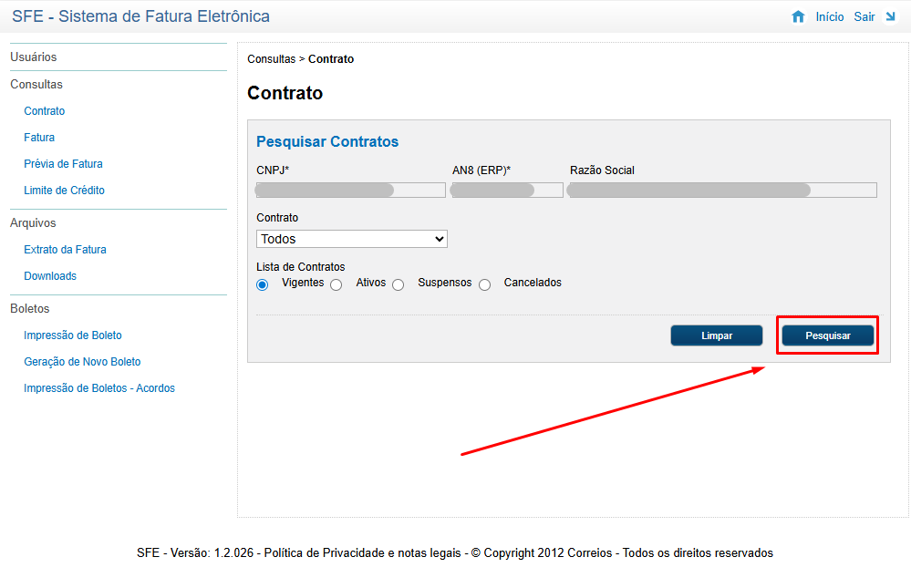
Task: Open Limite de Crédito page
Action: (64, 191)
